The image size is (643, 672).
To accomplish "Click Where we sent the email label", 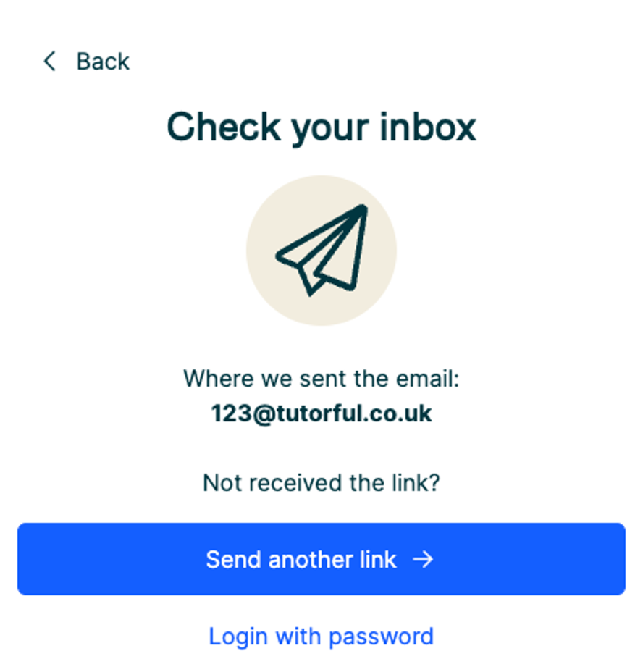I will point(321,379).
